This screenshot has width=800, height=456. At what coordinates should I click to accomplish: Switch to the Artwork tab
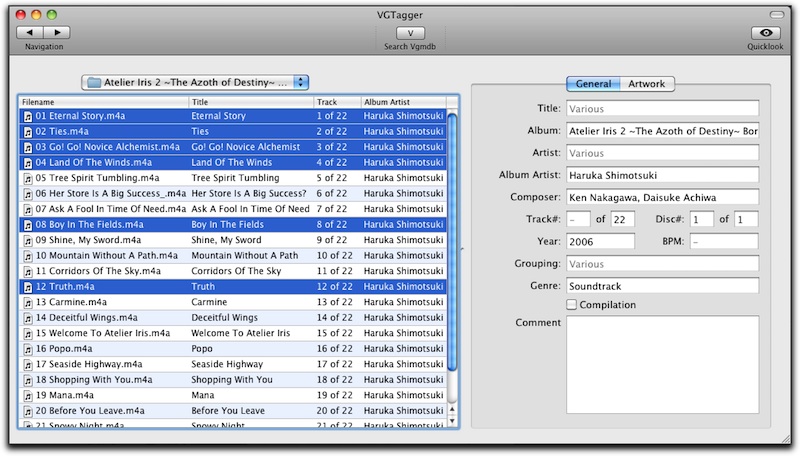click(646, 84)
